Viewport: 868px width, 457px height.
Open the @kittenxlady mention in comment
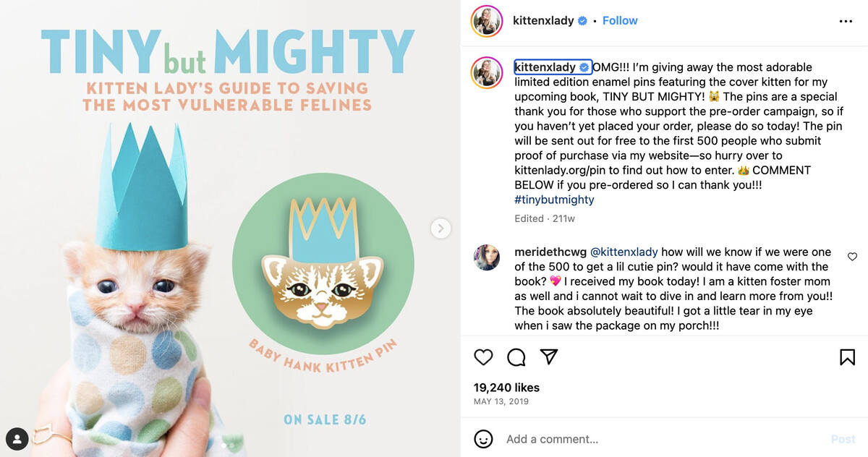[624, 252]
